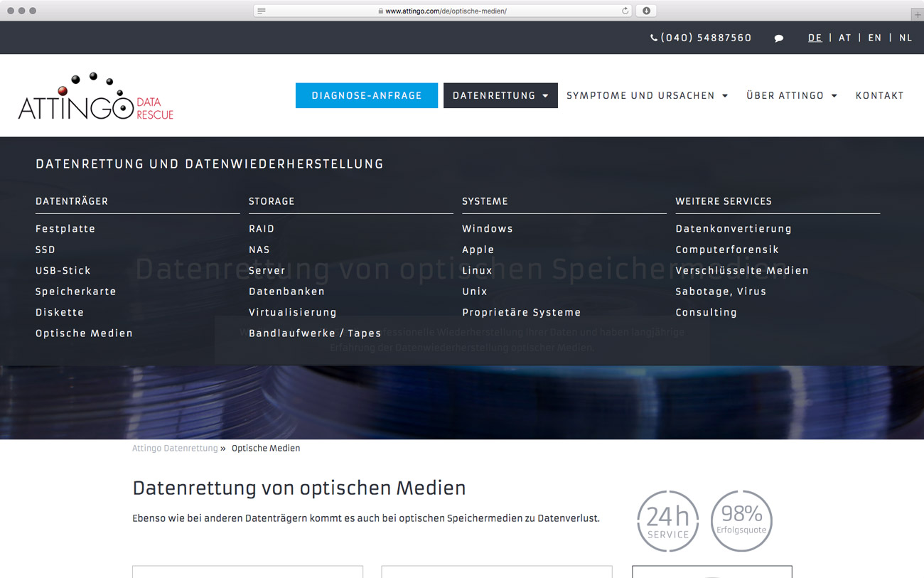The width and height of the screenshot is (924, 578).
Task: Open a new tab with plus icon
Action: coord(917,14)
